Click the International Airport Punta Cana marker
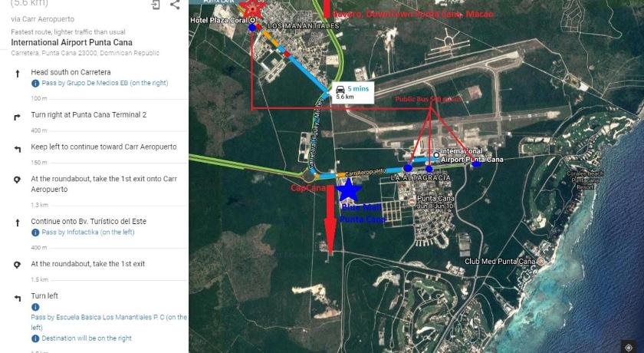The height and width of the screenshot is (353, 644). click(x=436, y=155)
